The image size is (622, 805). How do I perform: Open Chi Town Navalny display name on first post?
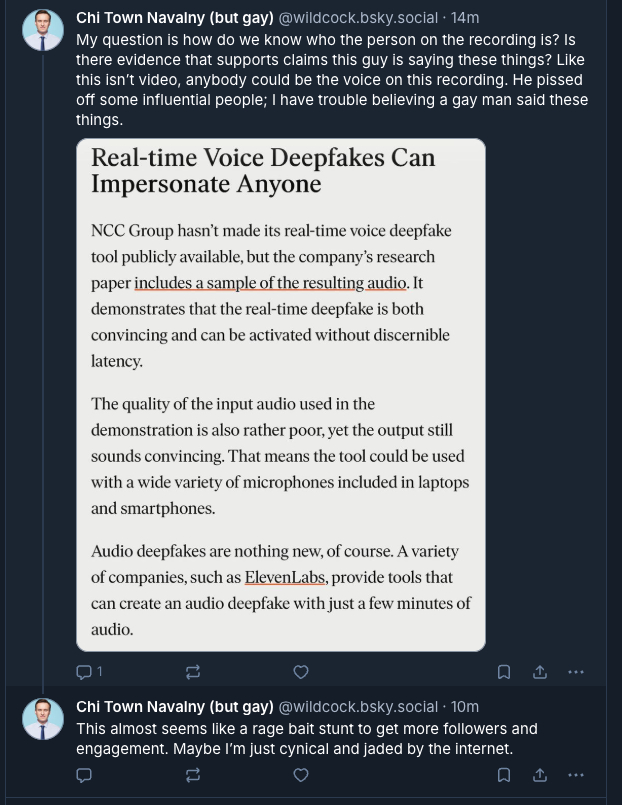pyautogui.click(x=174, y=18)
